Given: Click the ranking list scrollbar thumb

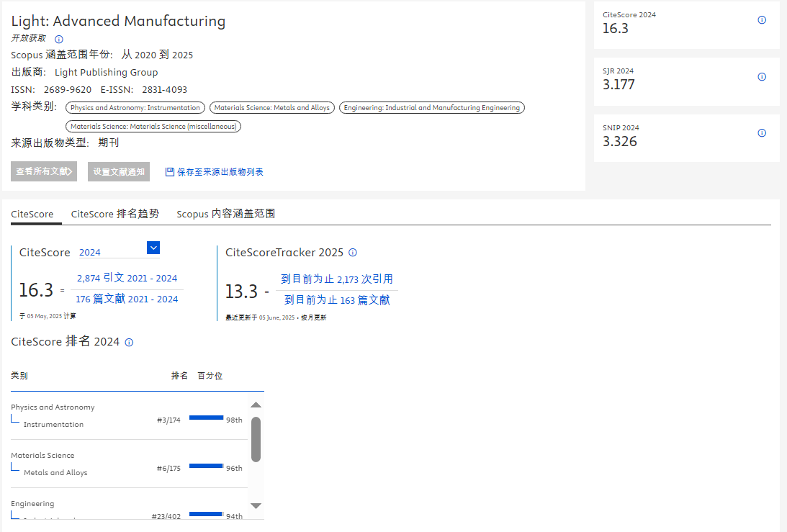Looking at the screenshot, I should pos(256,439).
